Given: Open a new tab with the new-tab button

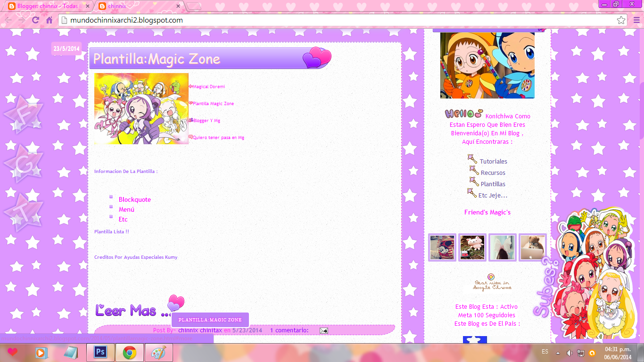Looking at the screenshot, I should 194,7.
